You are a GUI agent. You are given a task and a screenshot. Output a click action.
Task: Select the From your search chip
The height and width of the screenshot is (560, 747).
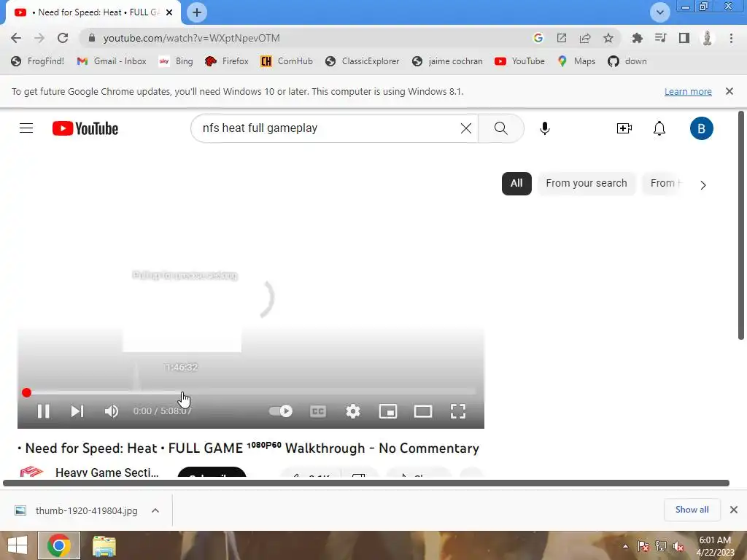587,183
